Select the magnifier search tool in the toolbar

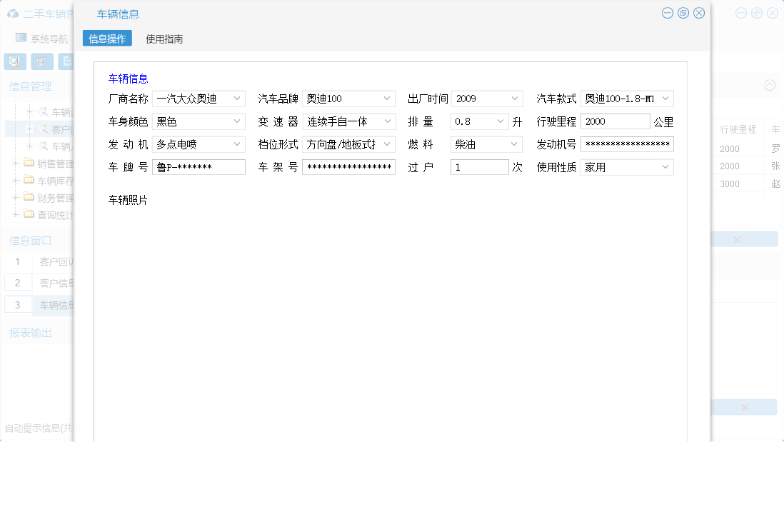14,61
